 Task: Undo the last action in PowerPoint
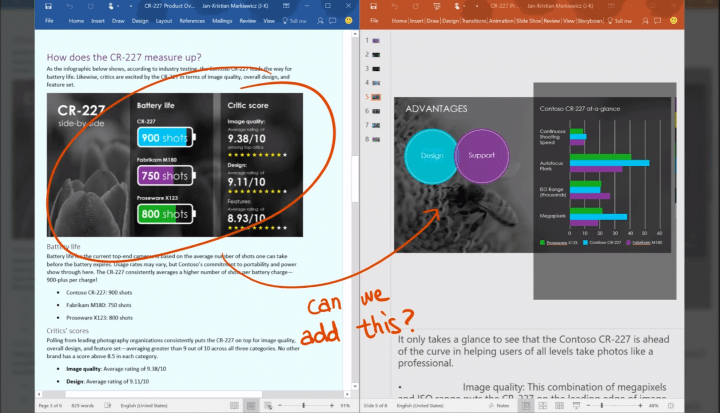[x=394, y=6]
